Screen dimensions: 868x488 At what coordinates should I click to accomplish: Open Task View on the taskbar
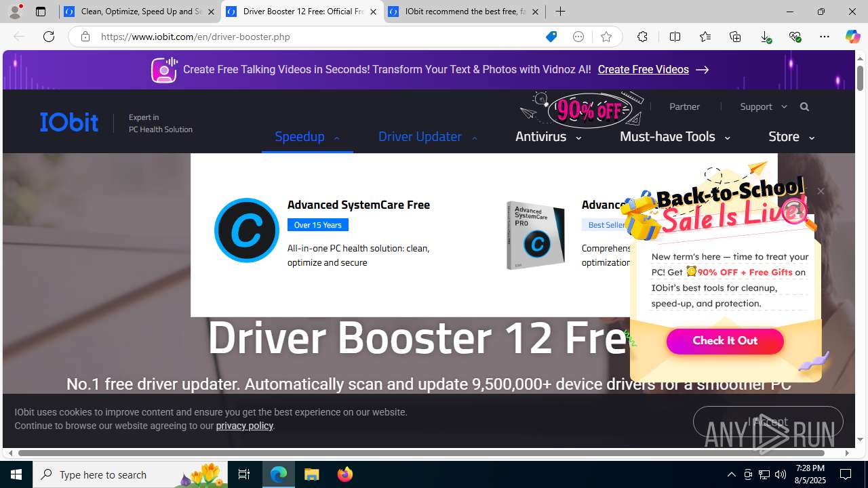(x=244, y=474)
